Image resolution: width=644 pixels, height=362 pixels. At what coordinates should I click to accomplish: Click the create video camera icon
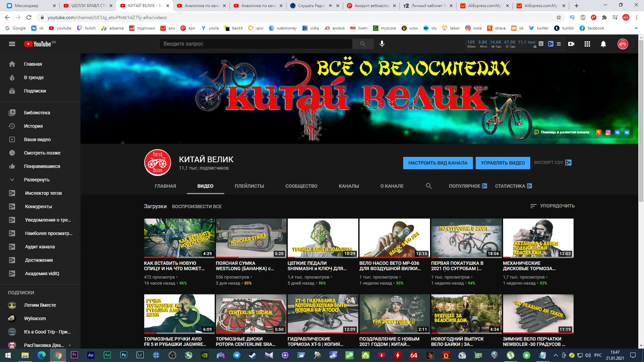(x=571, y=44)
